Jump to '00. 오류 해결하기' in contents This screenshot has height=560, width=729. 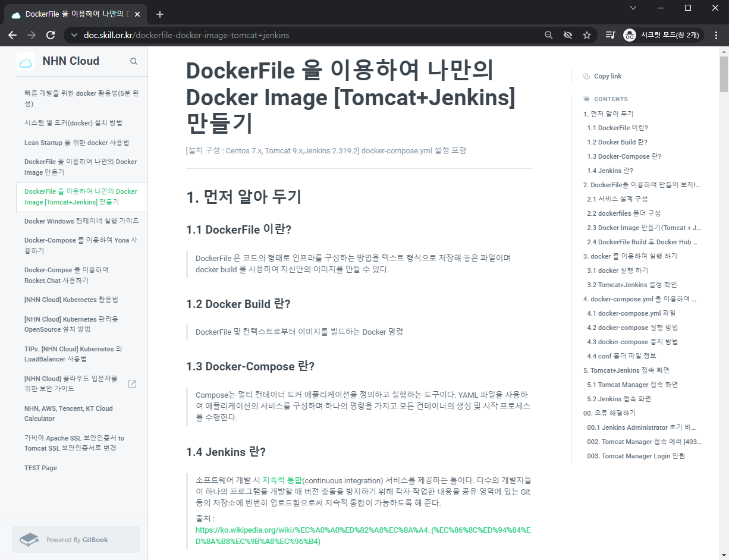click(x=609, y=413)
